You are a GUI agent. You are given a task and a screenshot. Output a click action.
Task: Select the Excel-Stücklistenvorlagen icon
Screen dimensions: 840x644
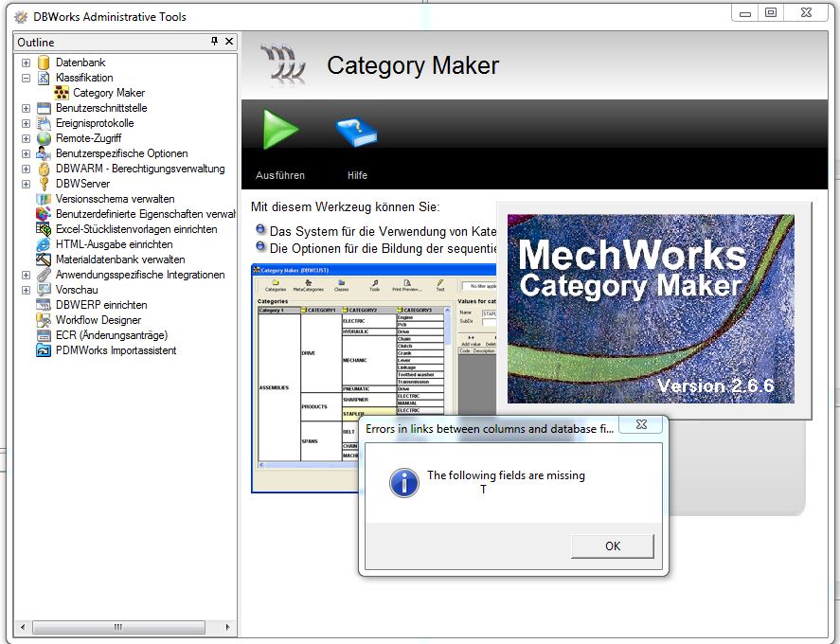[x=44, y=229]
